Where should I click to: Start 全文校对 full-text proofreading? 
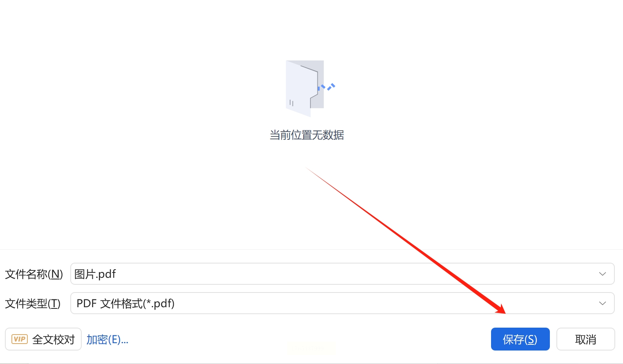pyautogui.click(x=43, y=339)
